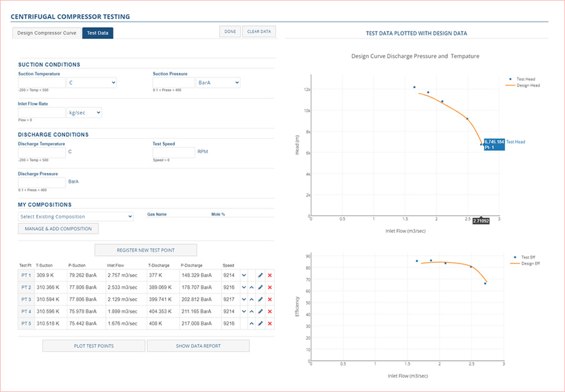
Task: Focus the Suction Pressure input field
Action: 174,82
